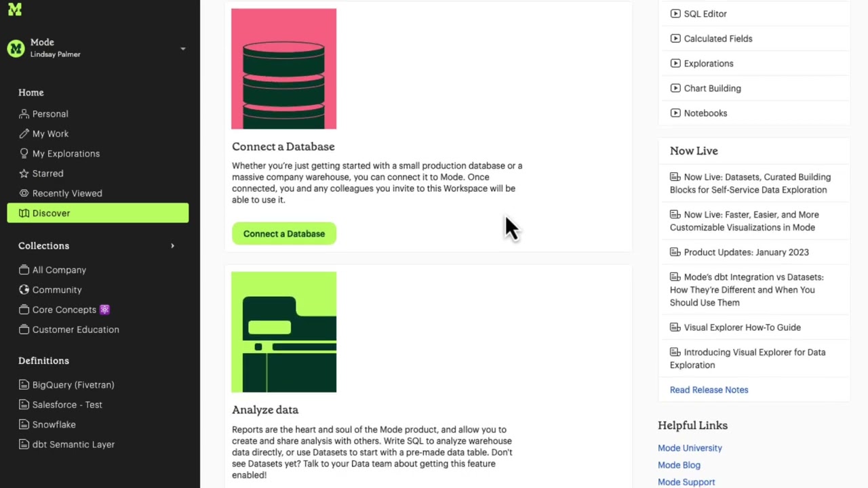Click the Home heading in sidebar
The image size is (868, 488).
31,92
